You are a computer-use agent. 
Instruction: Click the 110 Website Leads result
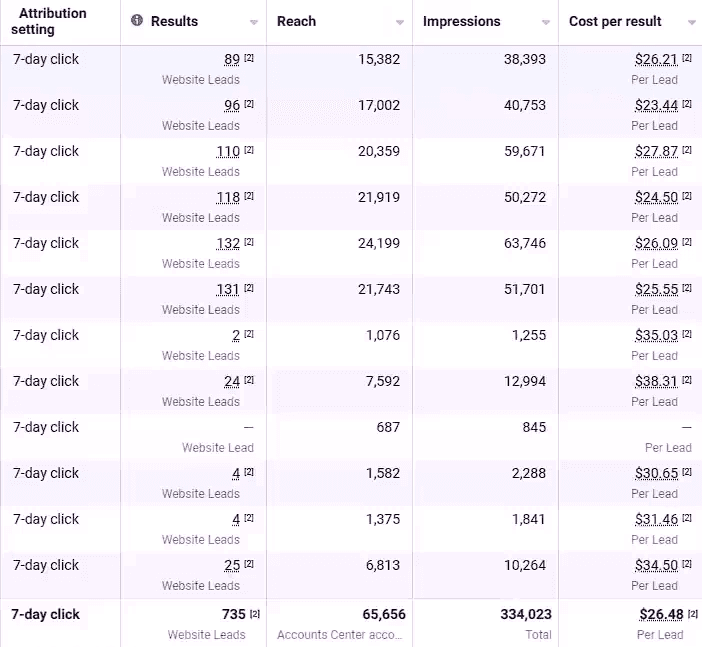228,151
